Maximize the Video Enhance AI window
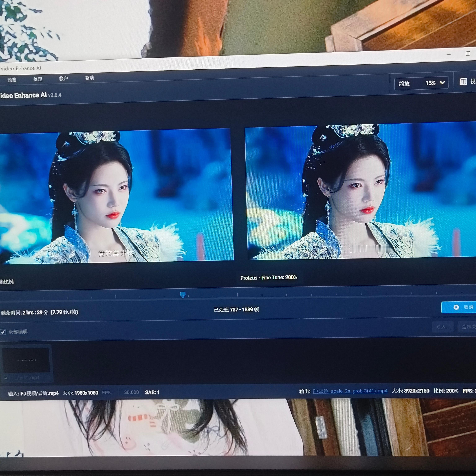Viewport: 476px width, 476px height. tap(468, 53)
